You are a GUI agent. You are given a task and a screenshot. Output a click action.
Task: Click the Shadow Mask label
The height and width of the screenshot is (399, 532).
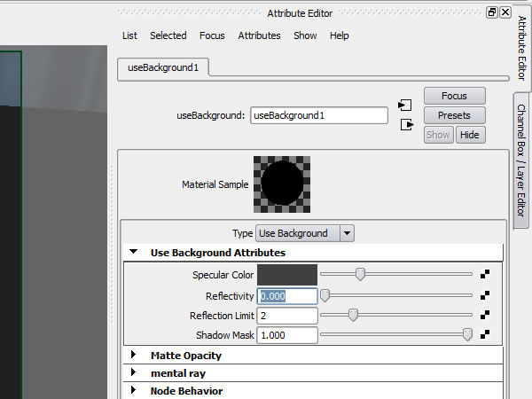[225, 335]
